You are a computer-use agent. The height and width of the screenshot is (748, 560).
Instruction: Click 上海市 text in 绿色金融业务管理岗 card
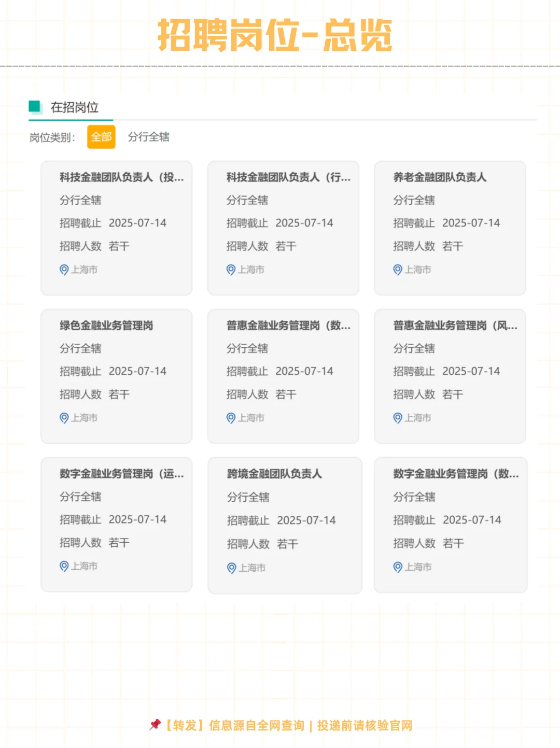(x=84, y=418)
